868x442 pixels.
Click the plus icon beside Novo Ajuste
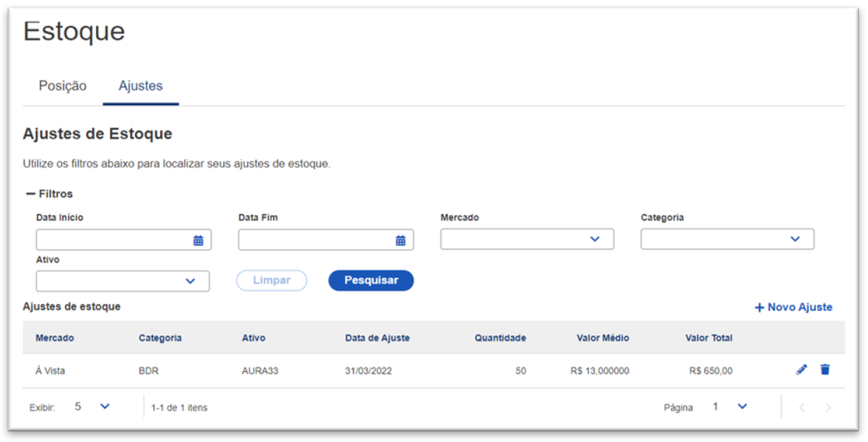point(758,307)
